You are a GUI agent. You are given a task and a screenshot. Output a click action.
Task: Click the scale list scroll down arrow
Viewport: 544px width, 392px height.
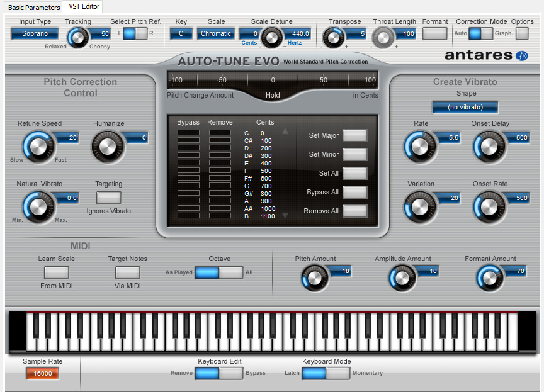[x=285, y=216]
